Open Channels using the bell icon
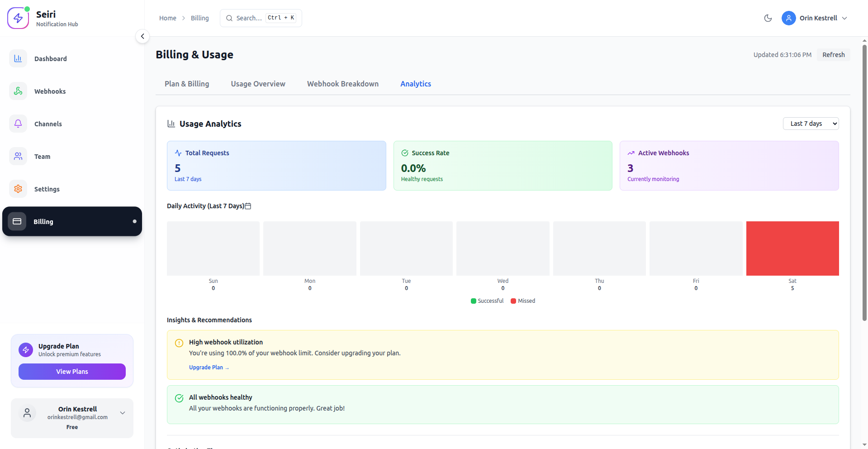 coord(18,124)
